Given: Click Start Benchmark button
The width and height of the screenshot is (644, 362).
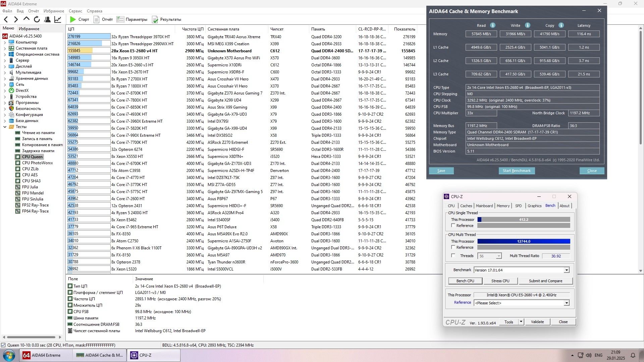Looking at the screenshot, I should click(x=517, y=171).
